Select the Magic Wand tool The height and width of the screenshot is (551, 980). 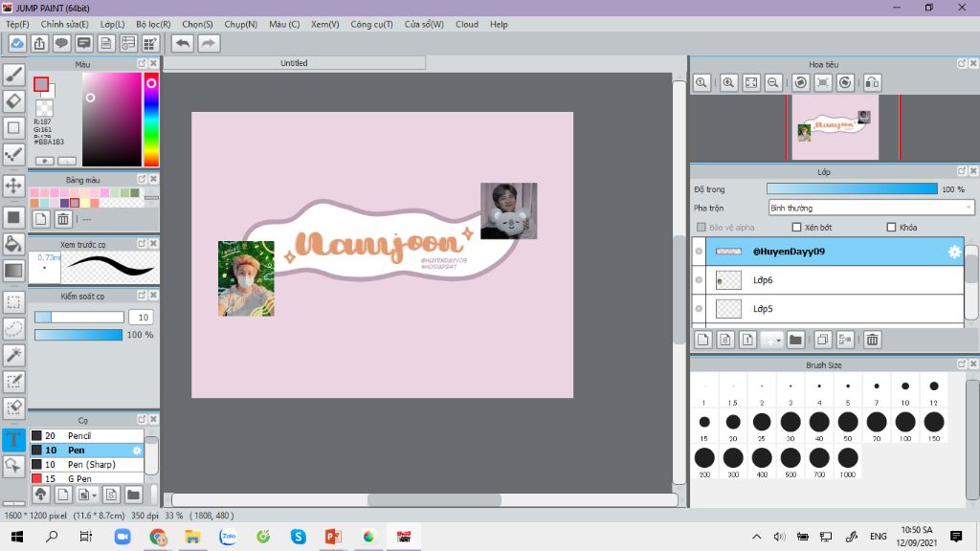[13, 355]
